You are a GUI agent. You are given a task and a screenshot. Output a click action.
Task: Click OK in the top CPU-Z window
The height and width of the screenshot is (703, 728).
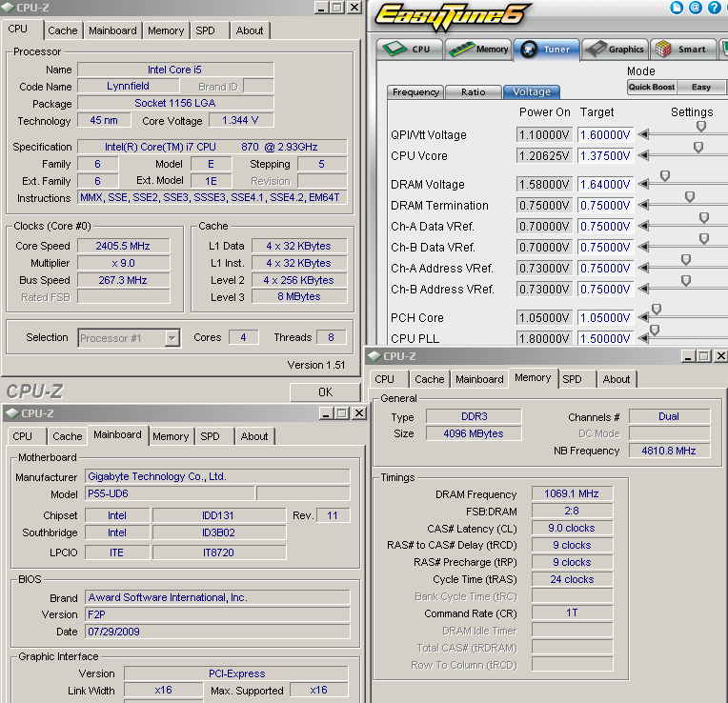coord(325,392)
